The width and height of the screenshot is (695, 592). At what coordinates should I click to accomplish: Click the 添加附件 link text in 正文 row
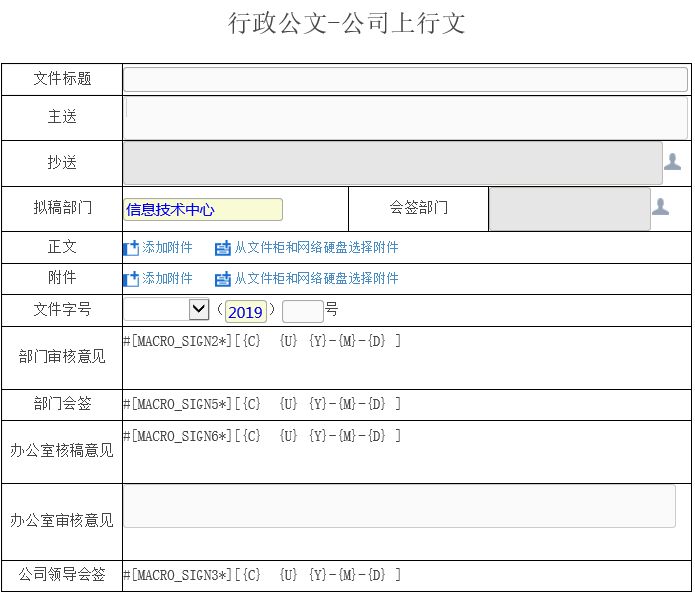click(167, 248)
